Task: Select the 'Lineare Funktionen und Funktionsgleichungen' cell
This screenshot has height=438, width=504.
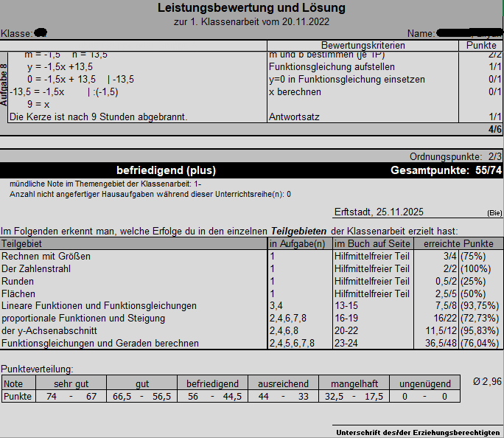Action: pyautogui.click(x=99, y=305)
